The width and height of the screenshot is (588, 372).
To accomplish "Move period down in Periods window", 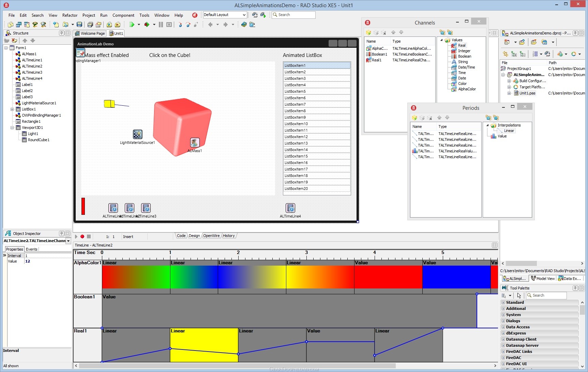I will click(447, 118).
